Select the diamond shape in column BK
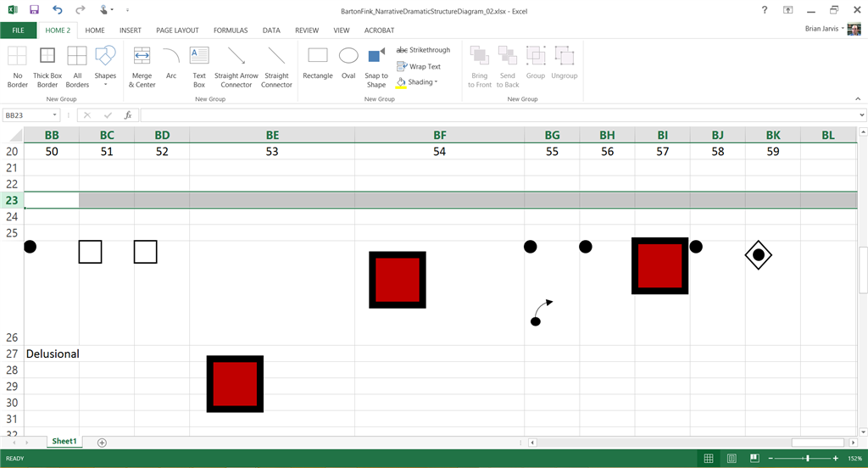 pos(759,254)
